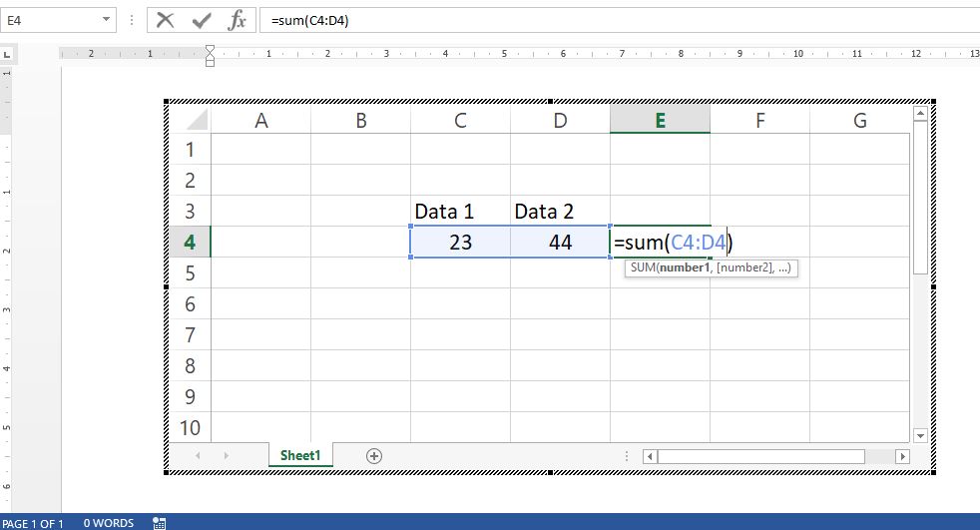This screenshot has height=530, width=980.
Task: Select row 2 header
Action: point(190,180)
